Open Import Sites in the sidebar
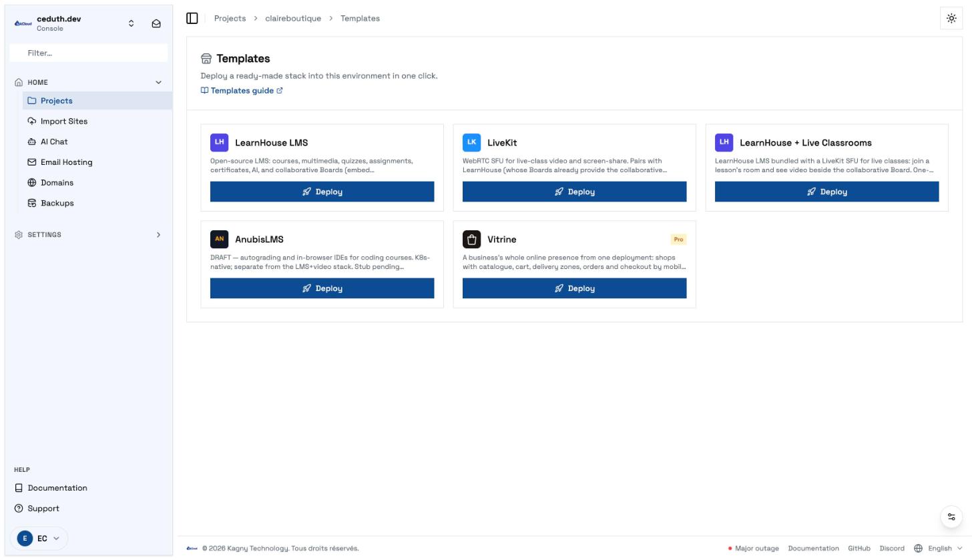972x560 pixels. [x=97, y=121]
